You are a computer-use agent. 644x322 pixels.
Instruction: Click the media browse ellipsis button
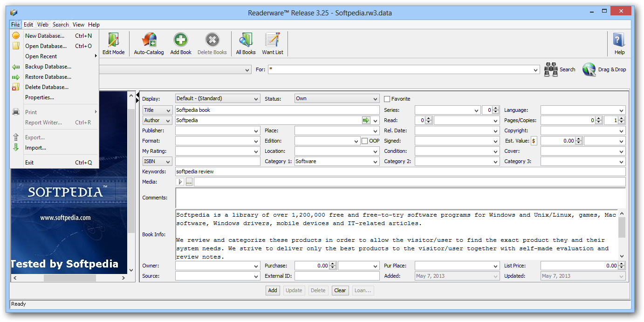click(x=189, y=182)
